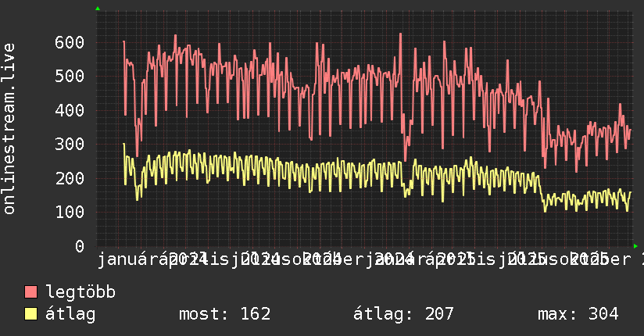
Task: Click the 300 y-axis label
Action: [x=70, y=145]
